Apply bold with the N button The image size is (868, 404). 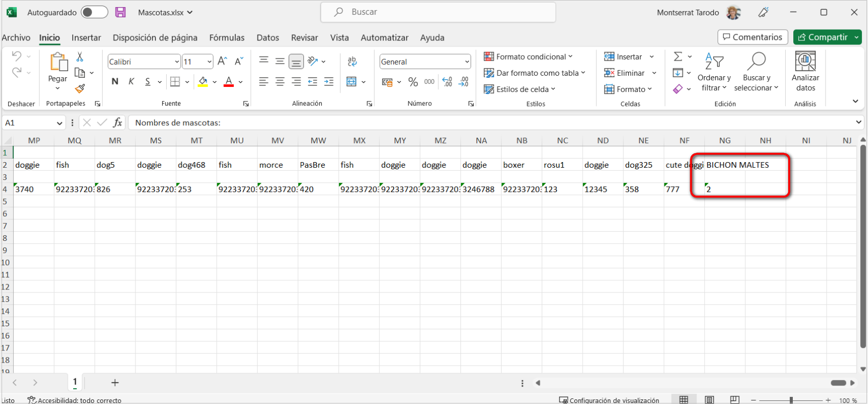point(115,82)
